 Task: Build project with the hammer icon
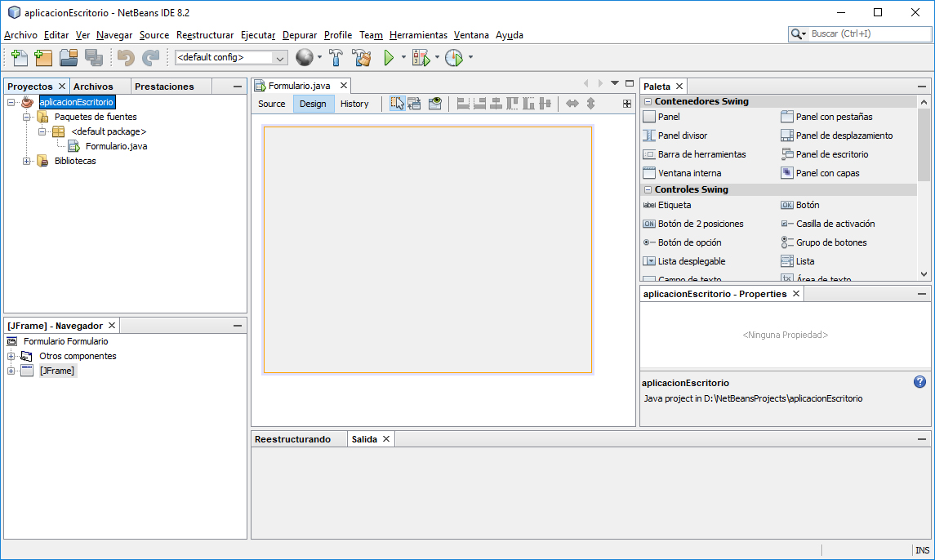pyautogui.click(x=336, y=57)
